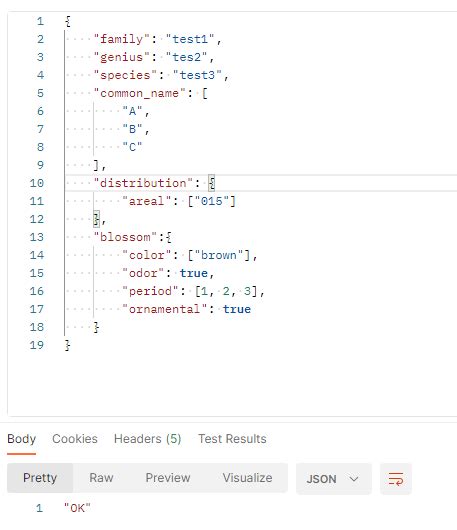
Task: Click the "OK" response text
Action: click(x=77, y=508)
